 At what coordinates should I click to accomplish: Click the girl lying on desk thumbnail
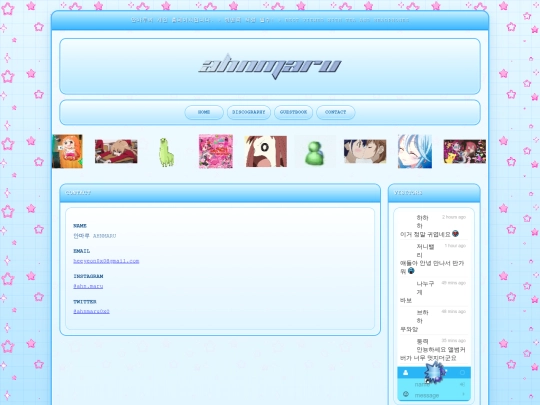pos(116,152)
